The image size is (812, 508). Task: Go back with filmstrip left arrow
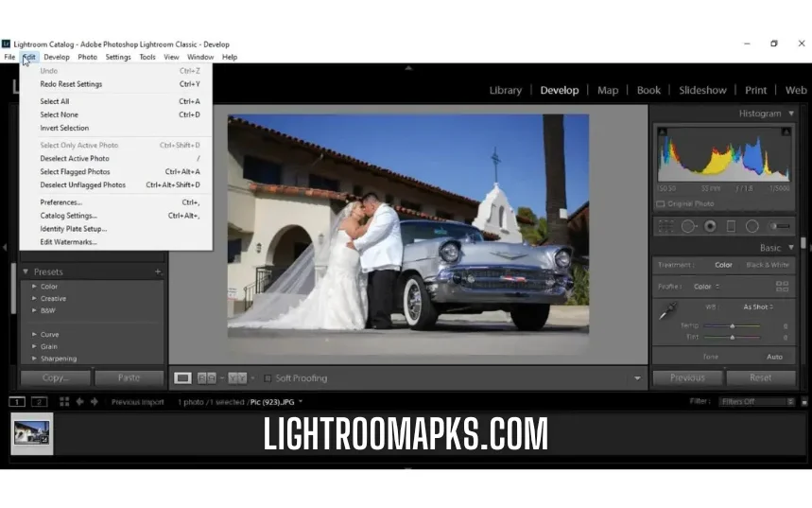[x=79, y=402]
